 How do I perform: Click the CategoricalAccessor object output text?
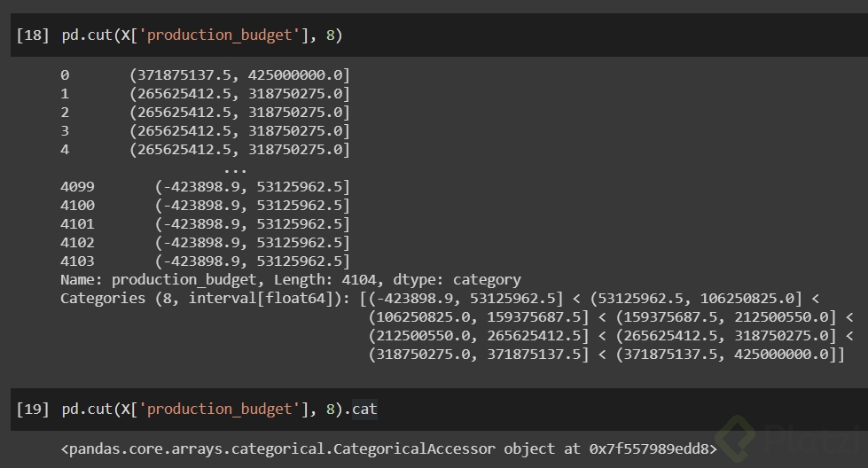tap(388, 449)
